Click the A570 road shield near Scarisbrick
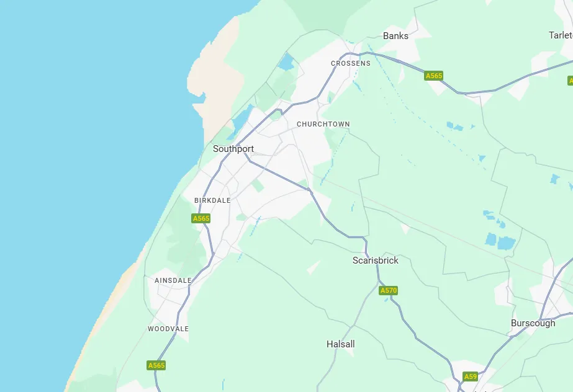This screenshot has height=392, width=573. click(x=388, y=290)
